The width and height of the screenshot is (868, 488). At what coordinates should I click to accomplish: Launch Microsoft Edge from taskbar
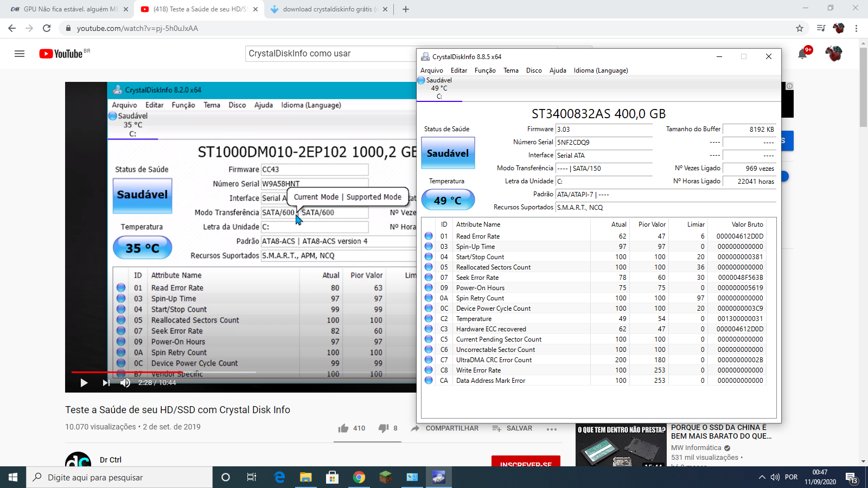(x=279, y=477)
